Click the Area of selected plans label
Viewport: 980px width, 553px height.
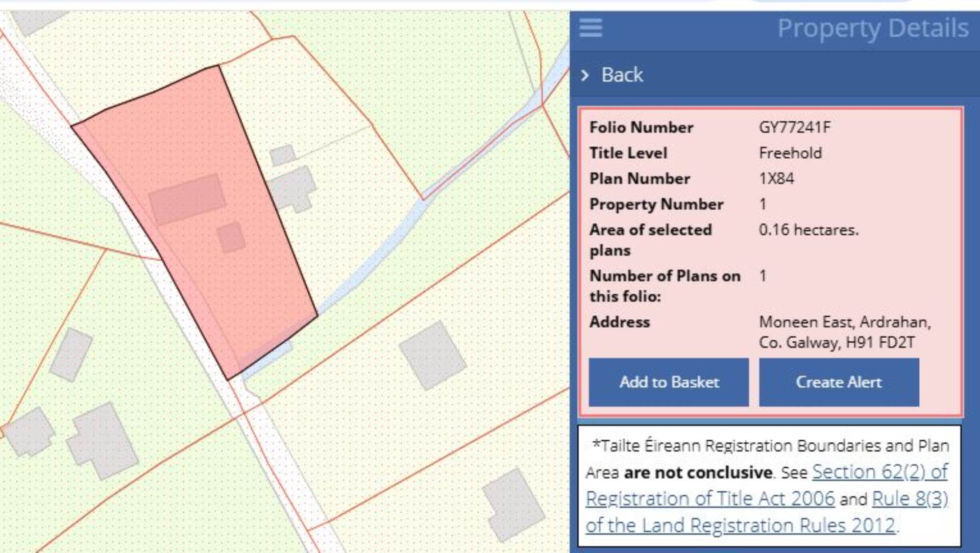pos(650,240)
